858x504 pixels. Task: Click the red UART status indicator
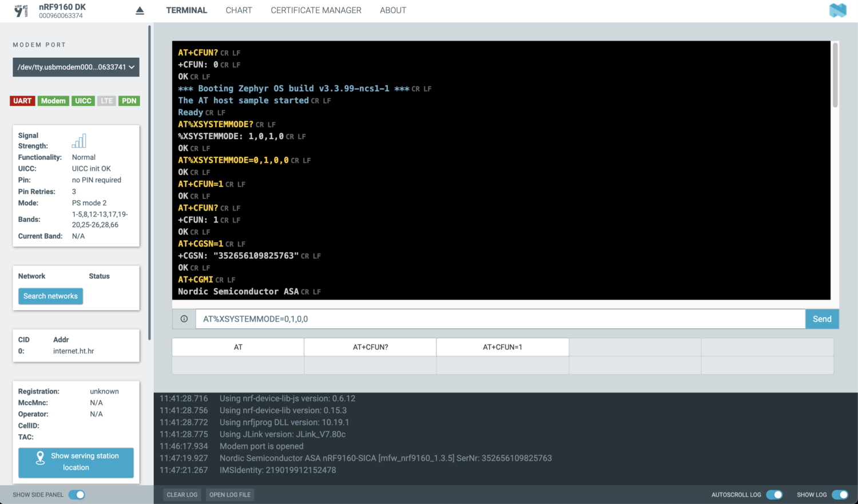[x=22, y=101]
